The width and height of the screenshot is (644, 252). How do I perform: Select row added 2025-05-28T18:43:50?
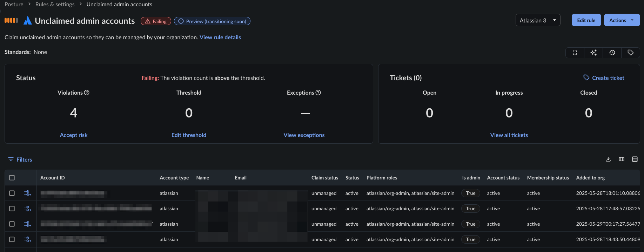(12, 239)
